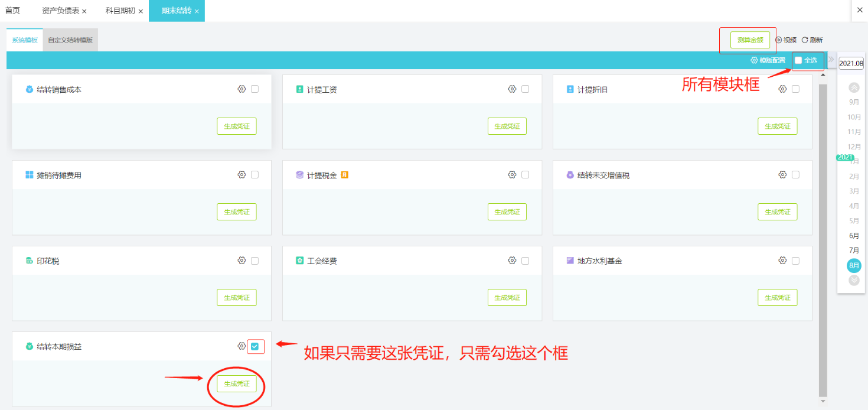Open settings gear for 计提税金
The height and width of the screenshot is (410, 868).
(512, 175)
